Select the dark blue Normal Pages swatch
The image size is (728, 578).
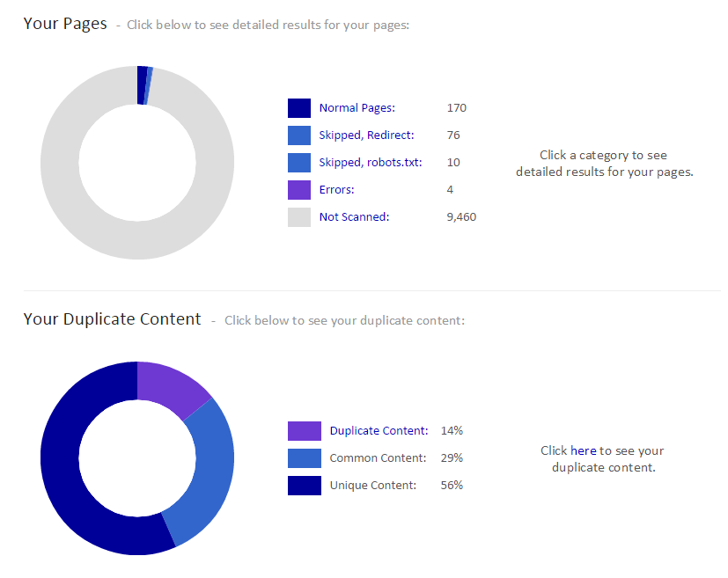[x=299, y=108]
